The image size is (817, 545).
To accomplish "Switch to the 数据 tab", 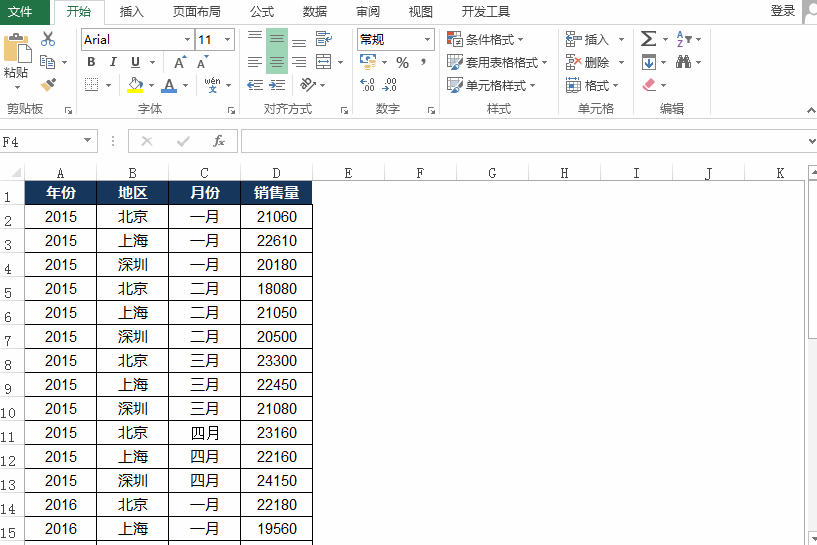I will [315, 11].
